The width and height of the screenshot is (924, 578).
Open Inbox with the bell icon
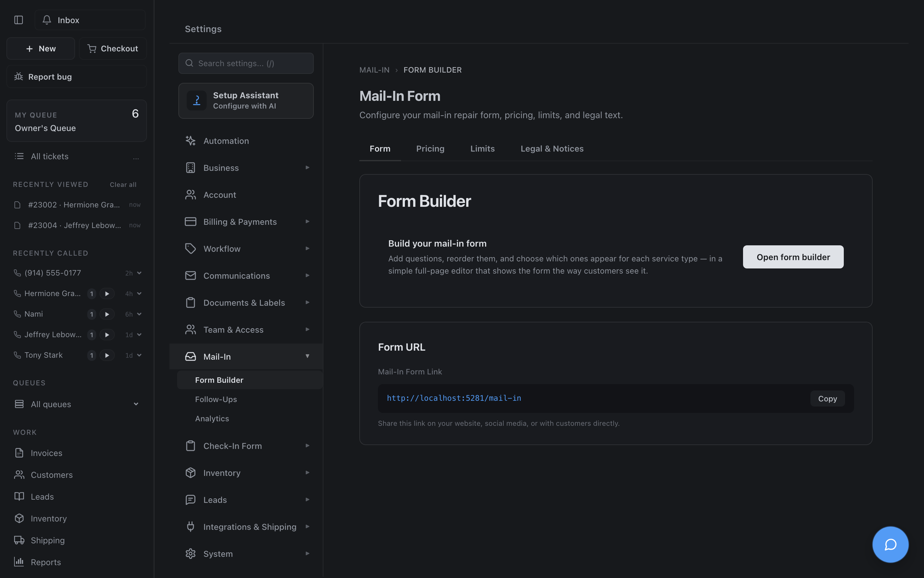(x=90, y=20)
